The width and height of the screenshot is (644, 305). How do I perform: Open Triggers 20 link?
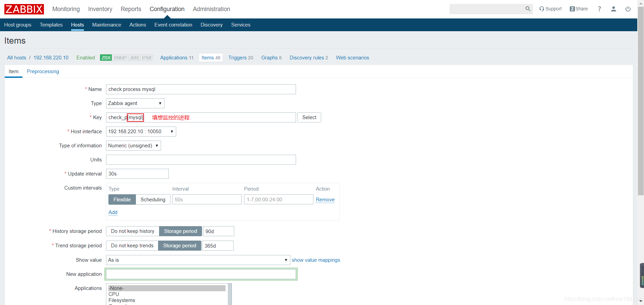pos(241,58)
